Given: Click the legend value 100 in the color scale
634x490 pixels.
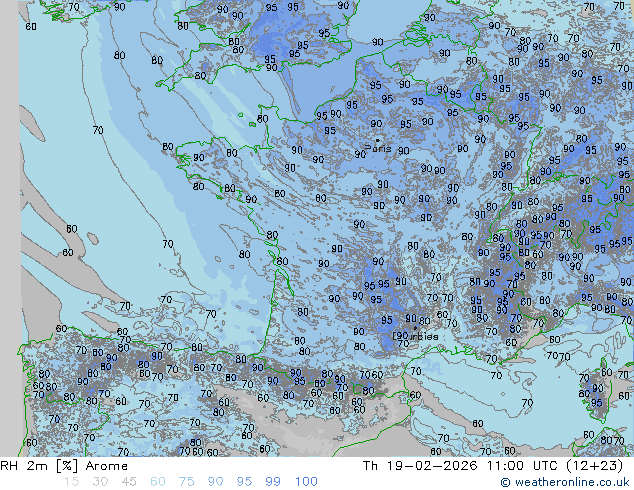Looking at the screenshot, I should coord(306,482).
